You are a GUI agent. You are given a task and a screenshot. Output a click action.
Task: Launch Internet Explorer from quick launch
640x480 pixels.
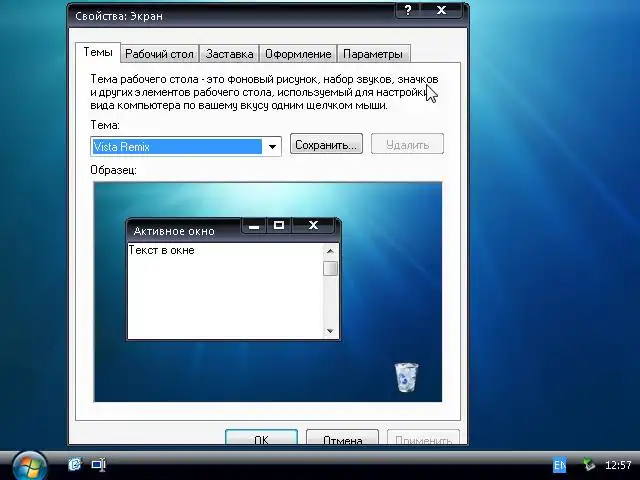tap(75, 464)
